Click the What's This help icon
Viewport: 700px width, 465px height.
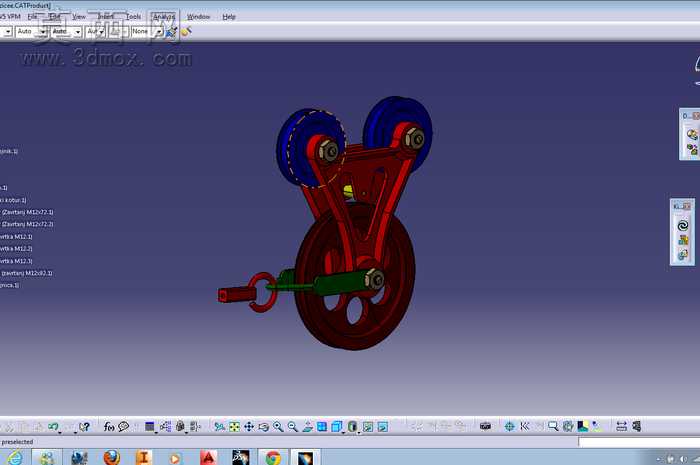click(x=84, y=427)
